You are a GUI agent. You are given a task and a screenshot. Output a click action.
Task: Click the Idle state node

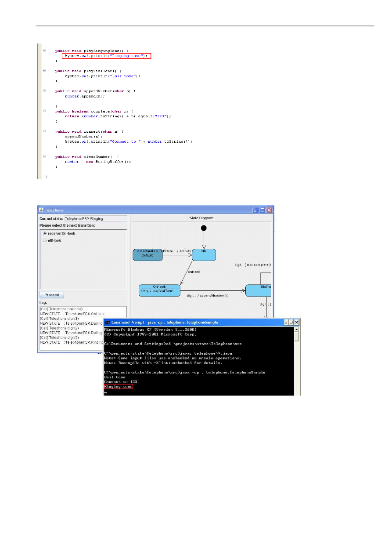coord(204,255)
